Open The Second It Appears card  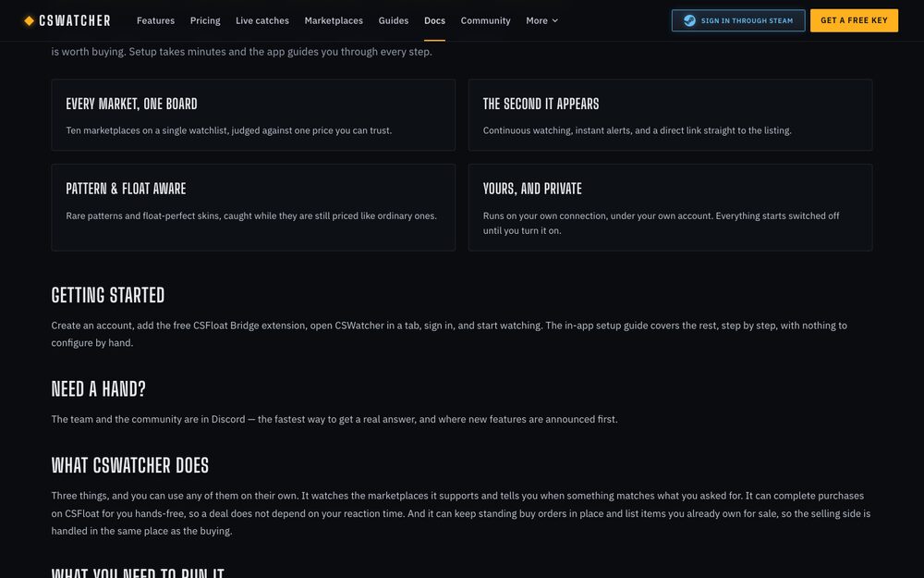[670, 115]
